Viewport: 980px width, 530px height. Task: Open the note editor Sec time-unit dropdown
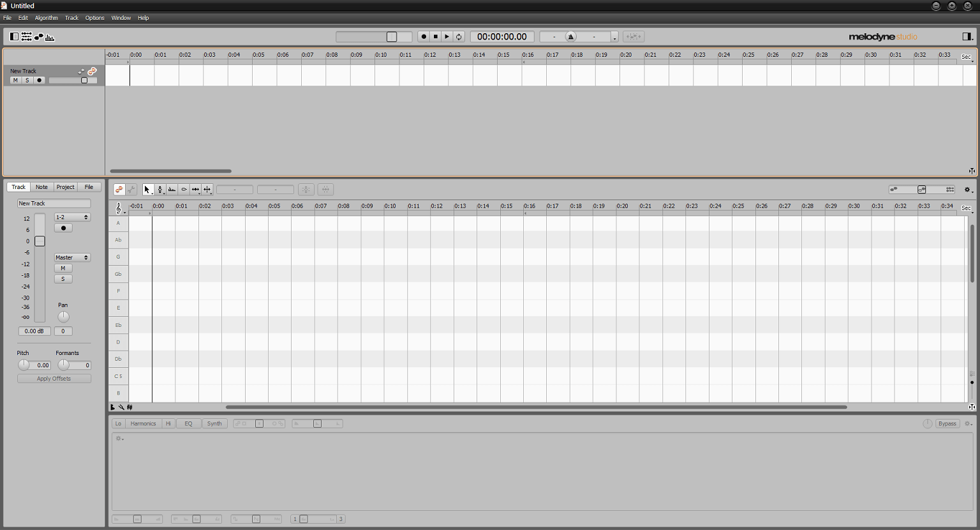tap(967, 208)
